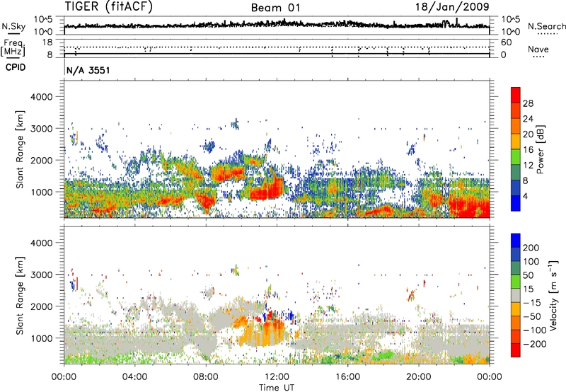566x392 pixels.
Task: Click the TIGER (fitACF) title text
Action: (x=109, y=7)
